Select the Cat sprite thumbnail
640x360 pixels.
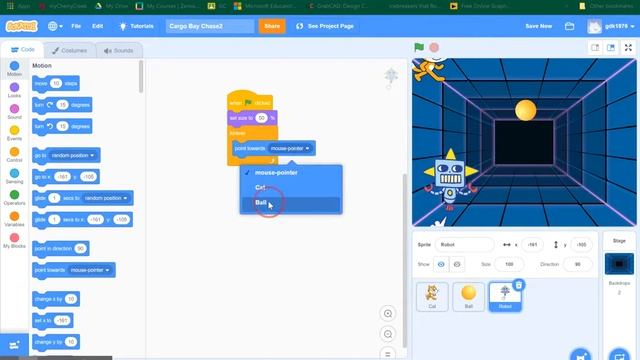point(432,297)
